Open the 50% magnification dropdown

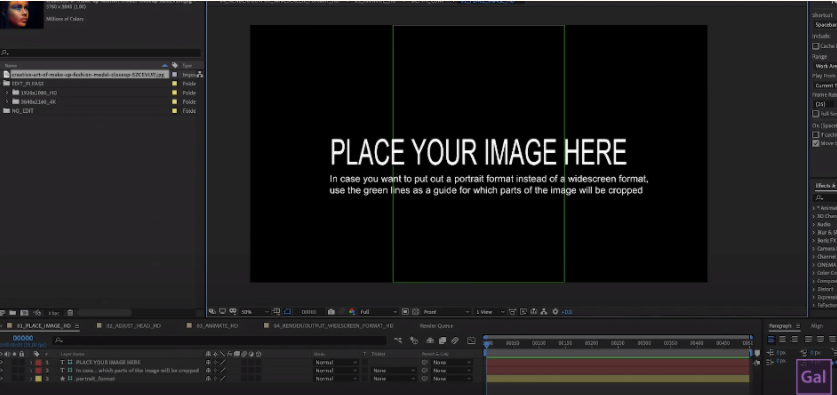coord(255,312)
